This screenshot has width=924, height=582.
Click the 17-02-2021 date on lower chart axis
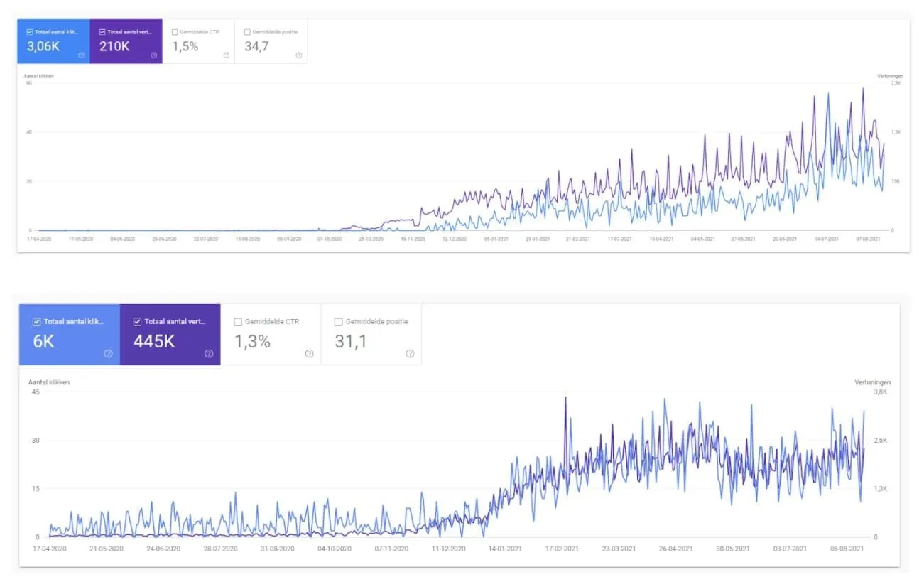[x=561, y=549]
